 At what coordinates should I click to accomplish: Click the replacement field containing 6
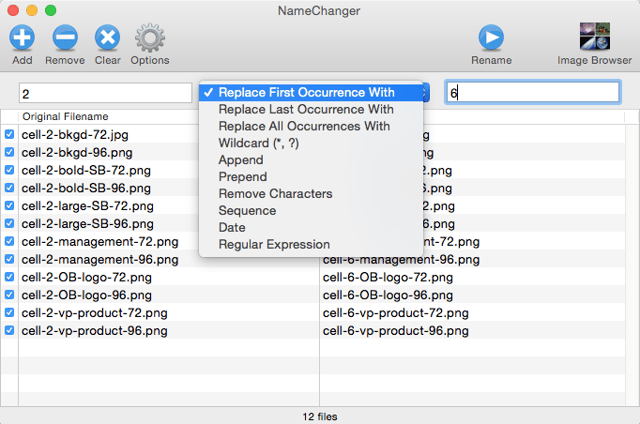click(533, 92)
